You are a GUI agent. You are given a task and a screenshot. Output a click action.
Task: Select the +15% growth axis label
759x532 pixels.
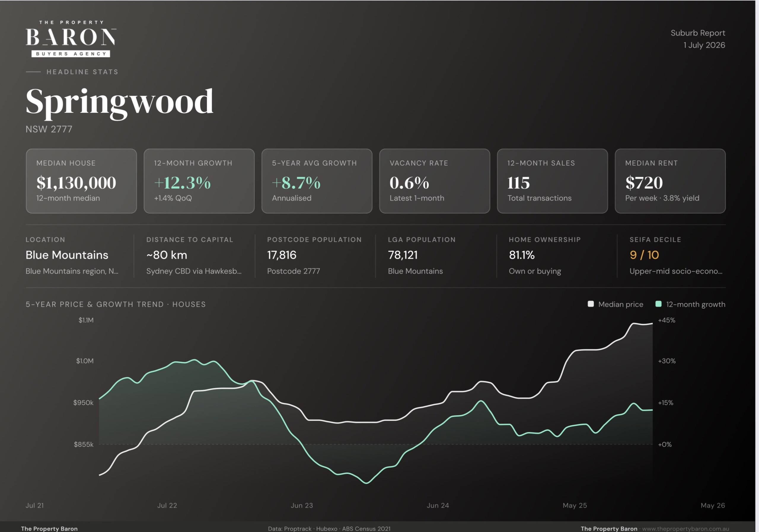(x=665, y=403)
